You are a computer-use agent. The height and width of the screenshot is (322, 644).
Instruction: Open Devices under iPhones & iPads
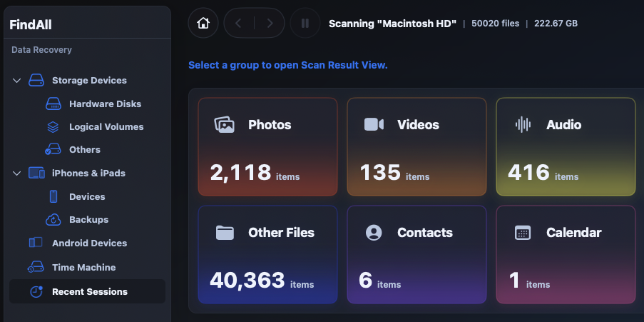(87, 196)
